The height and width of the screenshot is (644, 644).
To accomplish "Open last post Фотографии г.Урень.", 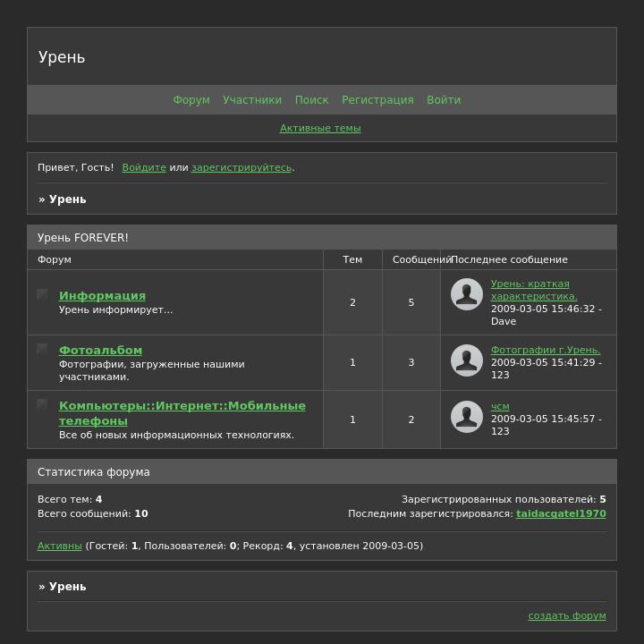I will click(546, 350).
